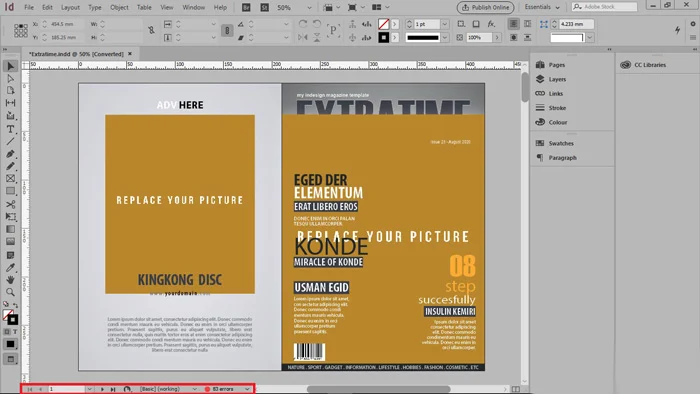Viewport: 700px width, 394px height.
Task: Open the Layout menu
Action: 70,7
